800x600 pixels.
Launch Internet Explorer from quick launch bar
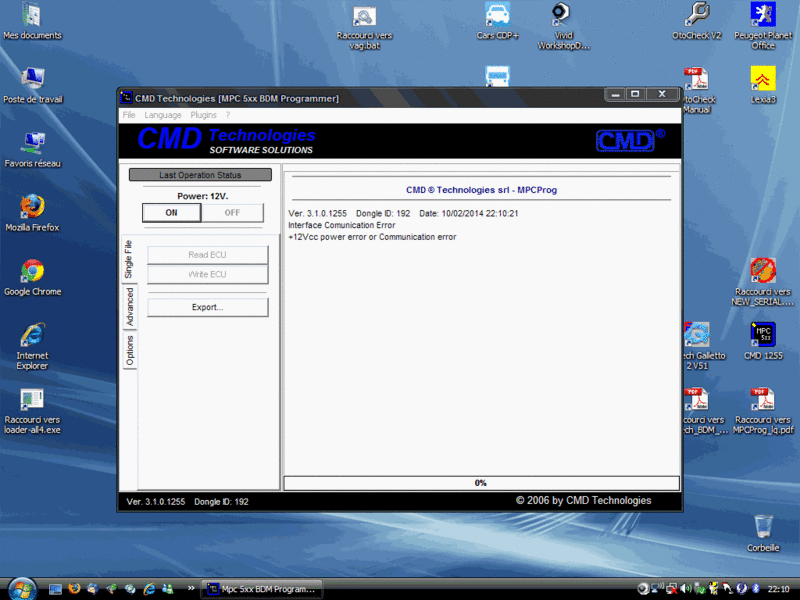pyautogui.click(x=149, y=589)
